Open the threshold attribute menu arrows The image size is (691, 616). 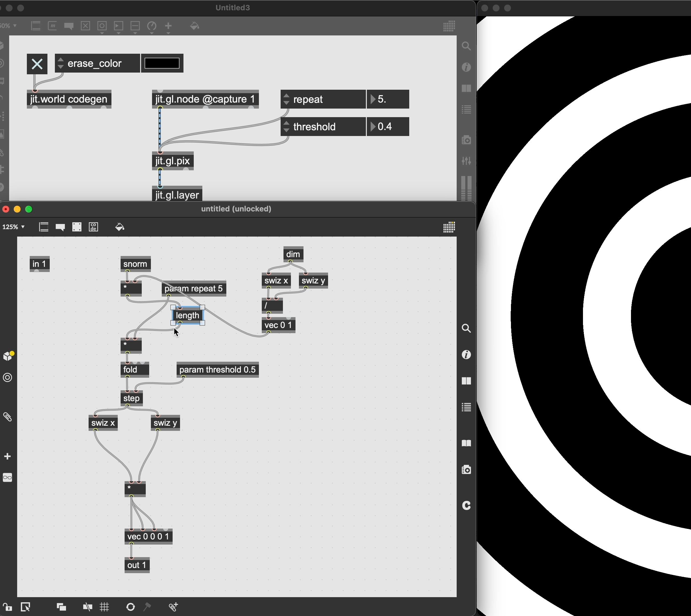coord(286,127)
